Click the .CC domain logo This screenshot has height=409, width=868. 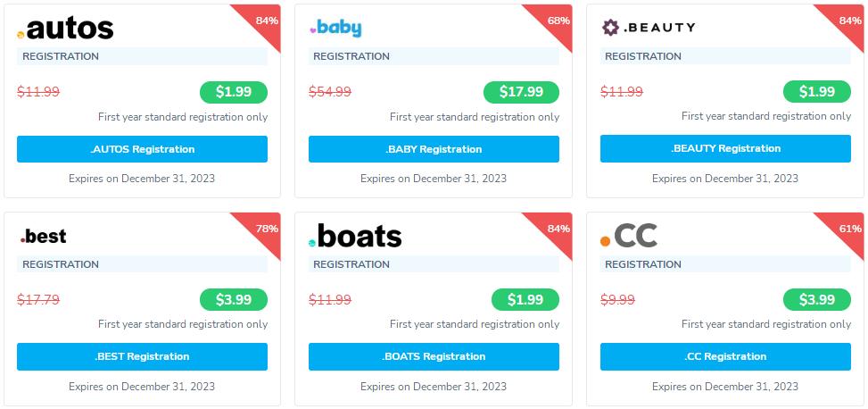(x=629, y=237)
